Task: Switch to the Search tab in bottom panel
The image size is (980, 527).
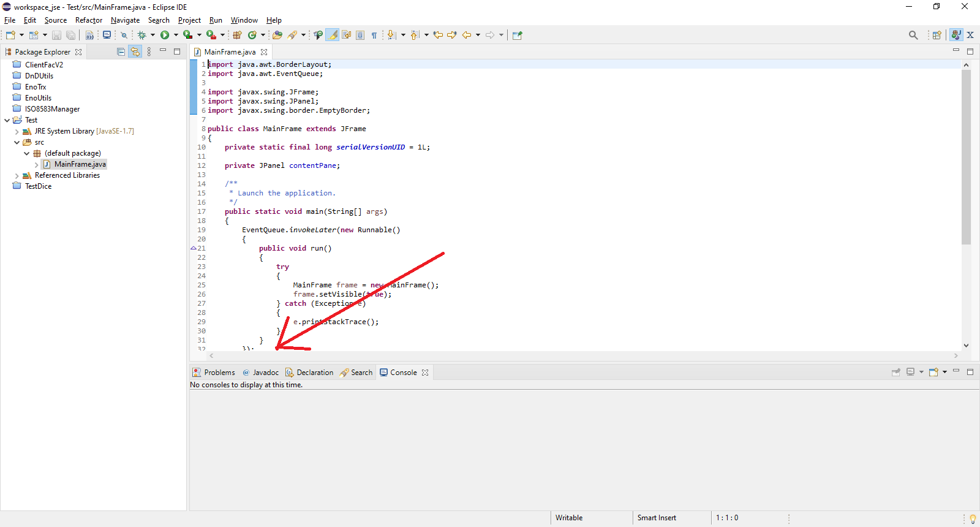Action: (356, 372)
